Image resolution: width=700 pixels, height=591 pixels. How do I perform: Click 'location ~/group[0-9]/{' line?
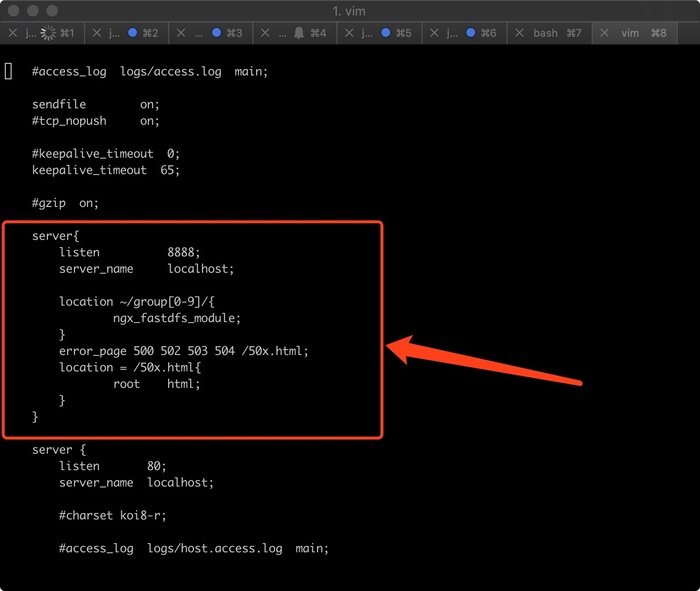click(x=137, y=302)
